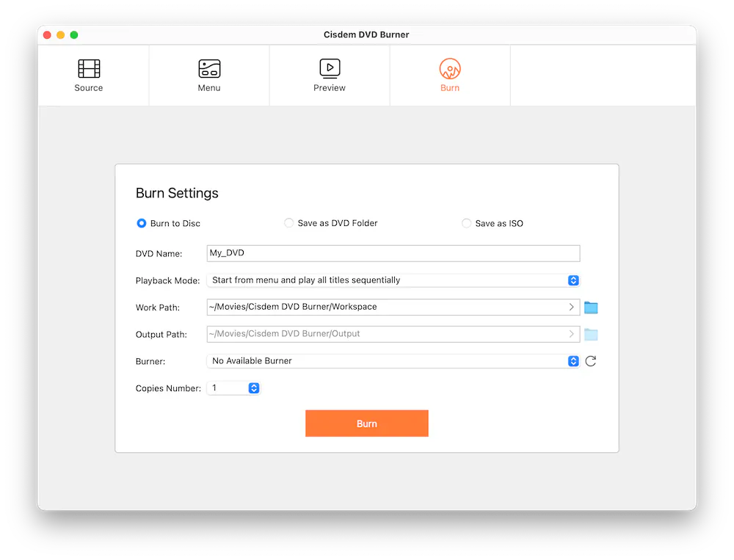Expand Work Path chevron arrow
This screenshot has width=734, height=560.
(x=571, y=308)
